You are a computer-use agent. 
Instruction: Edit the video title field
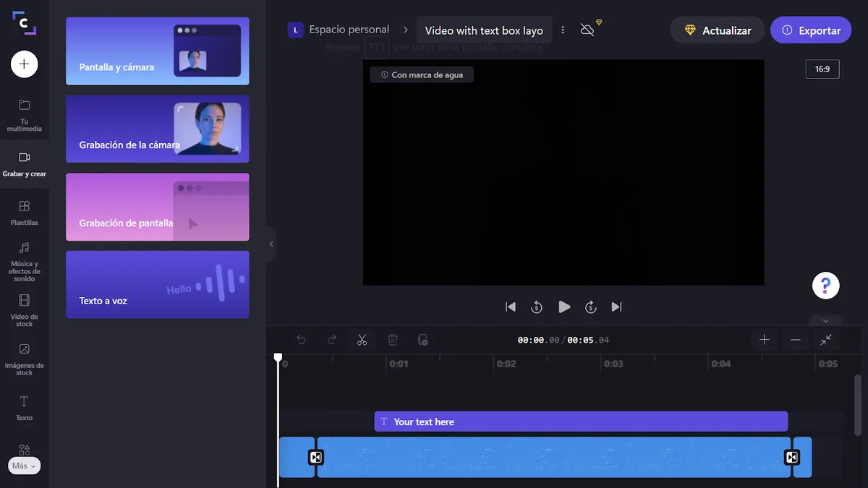[x=484, y=30]
